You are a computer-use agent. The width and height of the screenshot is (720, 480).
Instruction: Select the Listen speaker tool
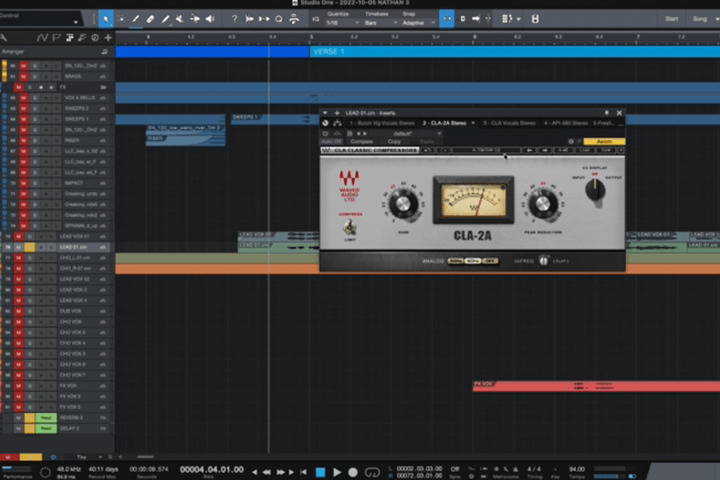coord(210,19)
